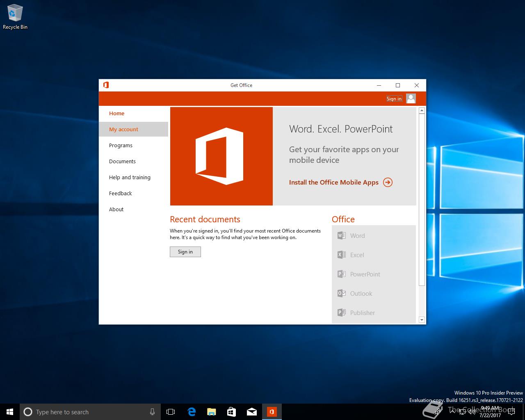The image size is (525, 420).
Task: Open About section
Action: pos(116,209)
